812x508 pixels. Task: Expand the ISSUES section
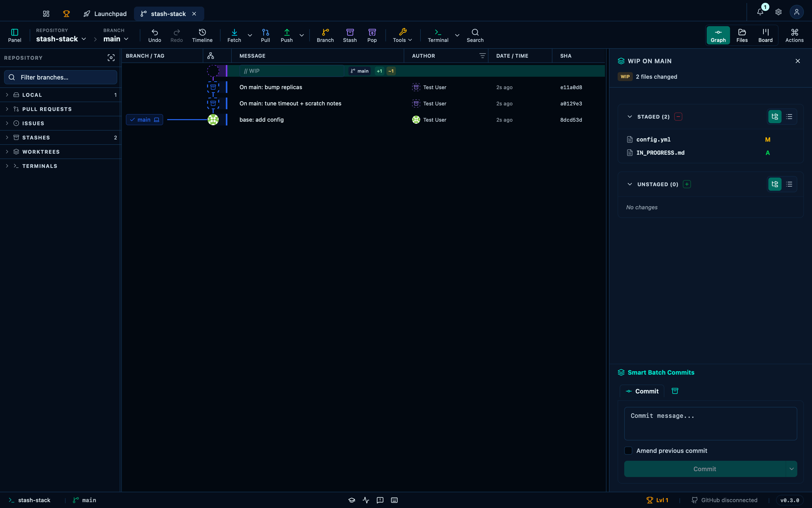pos(60,123)
